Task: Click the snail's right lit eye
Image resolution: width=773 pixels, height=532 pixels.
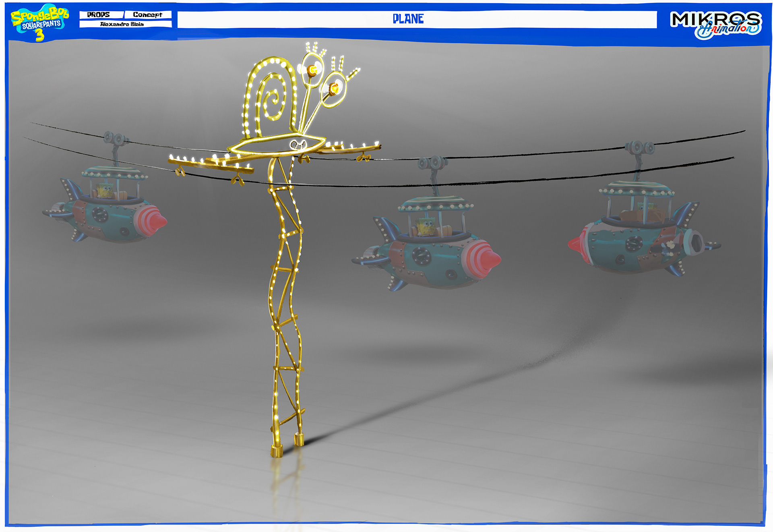Action: coord(334,88)
